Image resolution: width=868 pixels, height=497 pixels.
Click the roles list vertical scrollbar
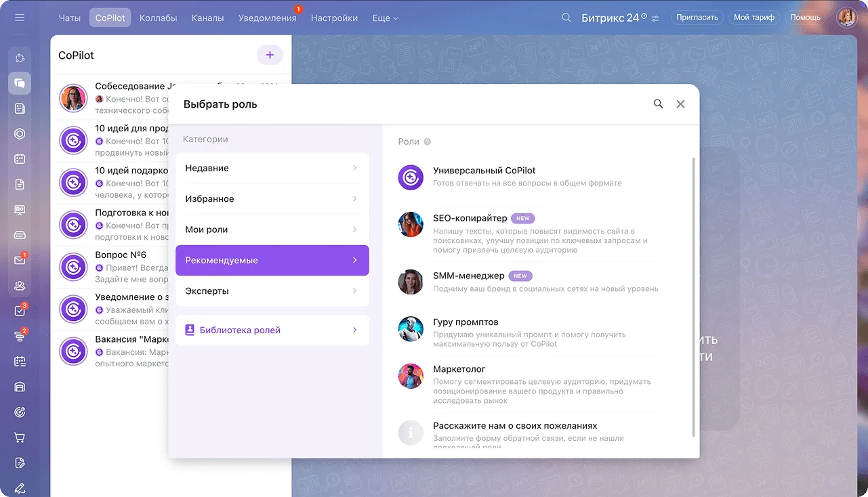tap(693, 298)
